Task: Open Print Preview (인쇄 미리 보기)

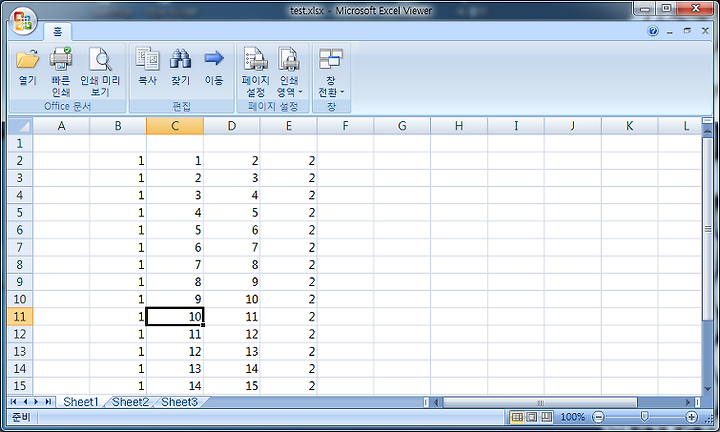Action: [100, 71]
